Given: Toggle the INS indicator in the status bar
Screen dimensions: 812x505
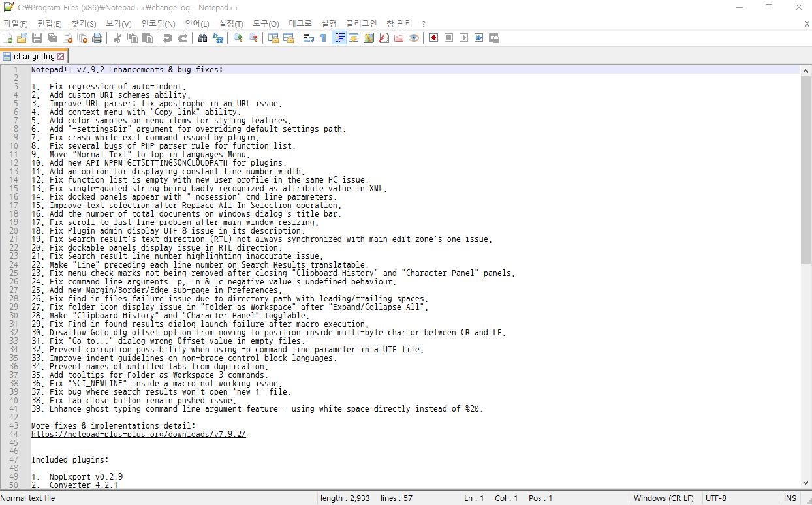Looking at the screenshot, I should pos(790,498).
